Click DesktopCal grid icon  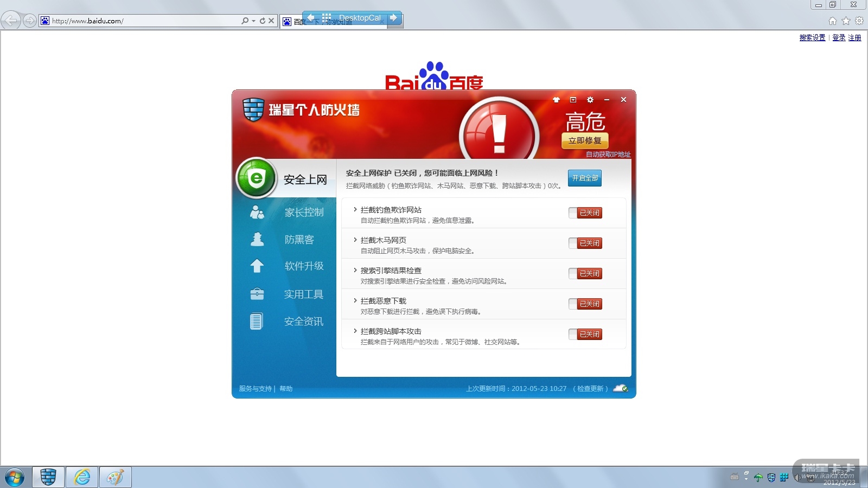coord(326,18)
